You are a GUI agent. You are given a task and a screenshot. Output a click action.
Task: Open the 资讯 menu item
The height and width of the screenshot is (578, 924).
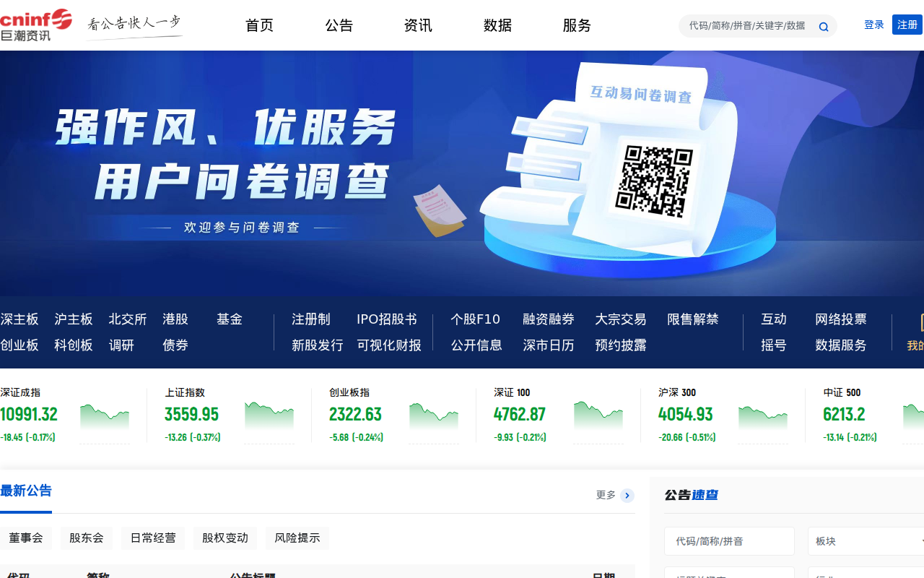418,25
